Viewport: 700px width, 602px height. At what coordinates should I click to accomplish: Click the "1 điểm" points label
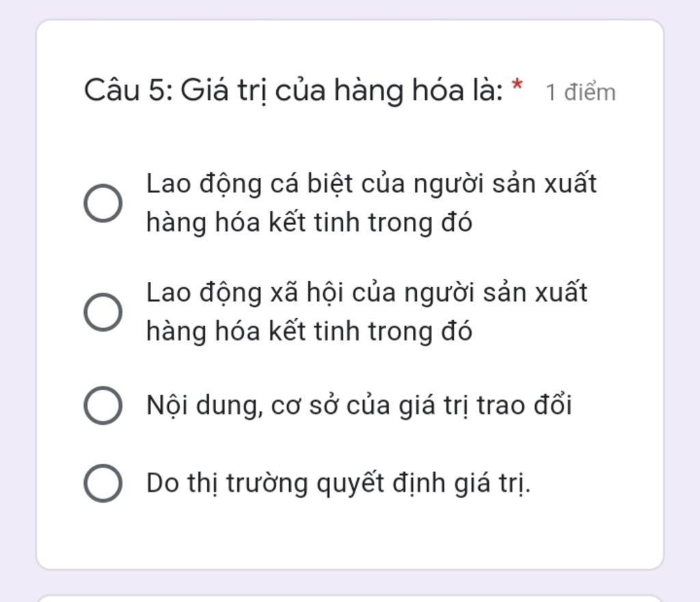(580, 92)
